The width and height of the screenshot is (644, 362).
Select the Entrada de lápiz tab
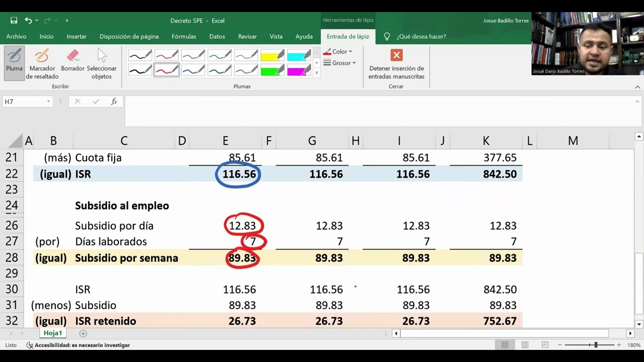(x=348, y=36)
